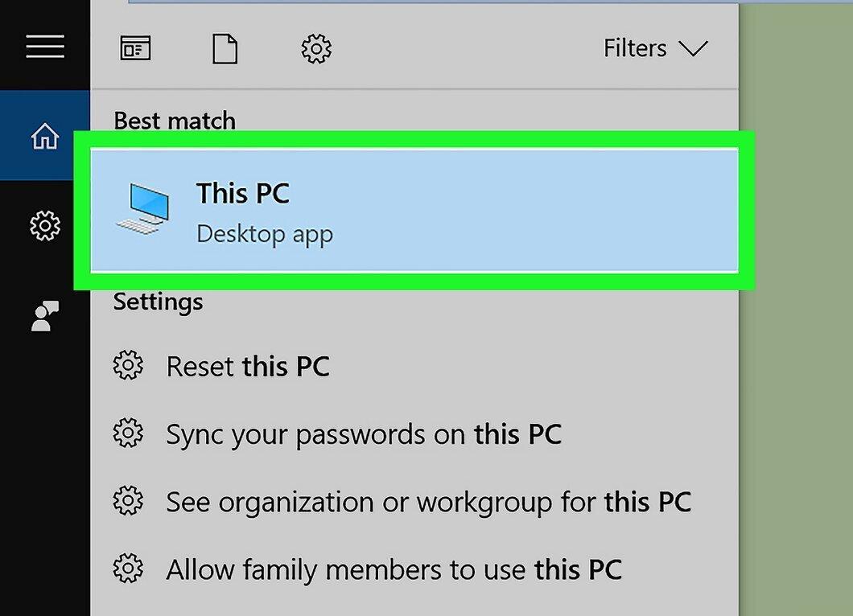Select the Home icon in sidebar
Screen dimensions: 853x616
[44, 136]
